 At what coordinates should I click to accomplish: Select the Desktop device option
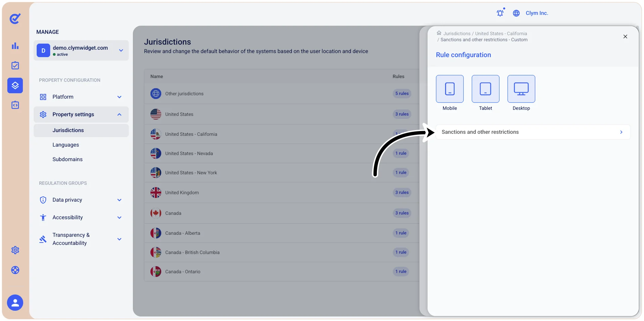pyautogui.click(x=521, y=93)
